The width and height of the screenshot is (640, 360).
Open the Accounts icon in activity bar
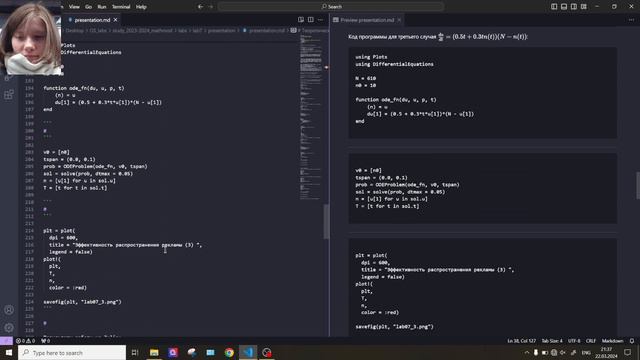point(9,310)
